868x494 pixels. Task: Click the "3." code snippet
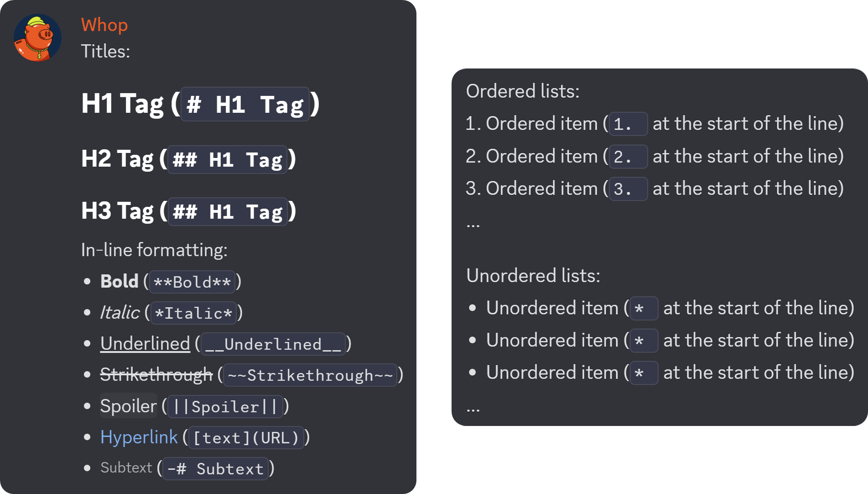point(628,189)
